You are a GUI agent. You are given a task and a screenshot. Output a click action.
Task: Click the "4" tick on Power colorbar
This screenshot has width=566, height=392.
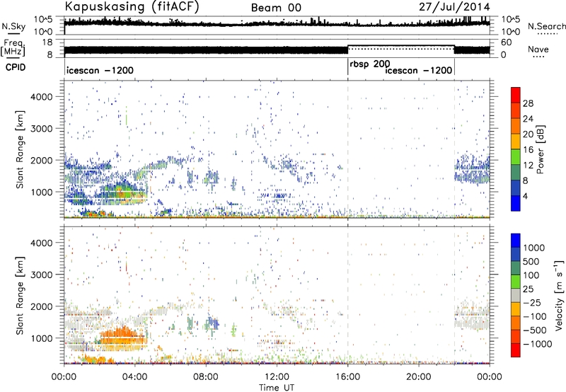coord(525,196)
